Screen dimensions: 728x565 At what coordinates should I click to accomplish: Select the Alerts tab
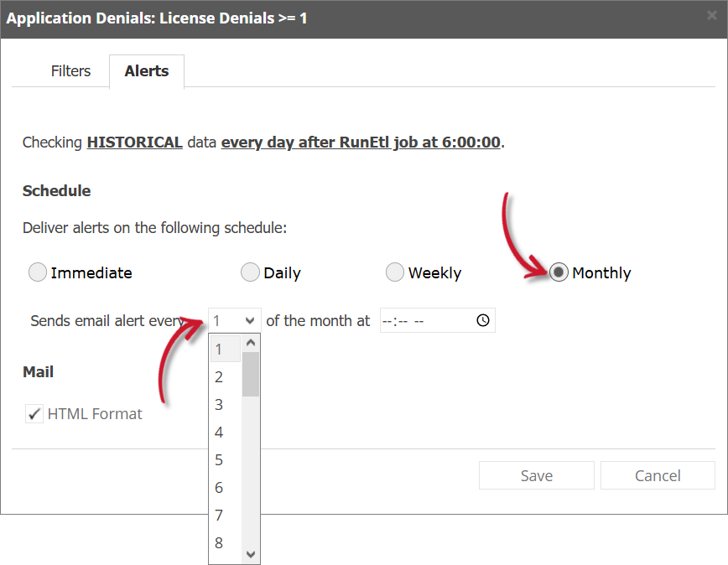coord(146,71)
